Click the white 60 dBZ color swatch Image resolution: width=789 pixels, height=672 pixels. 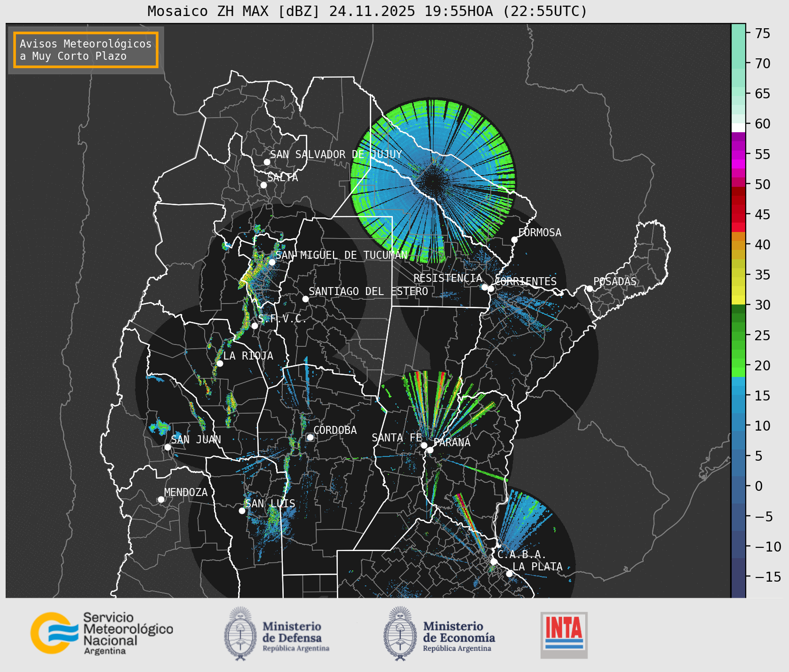738,128
